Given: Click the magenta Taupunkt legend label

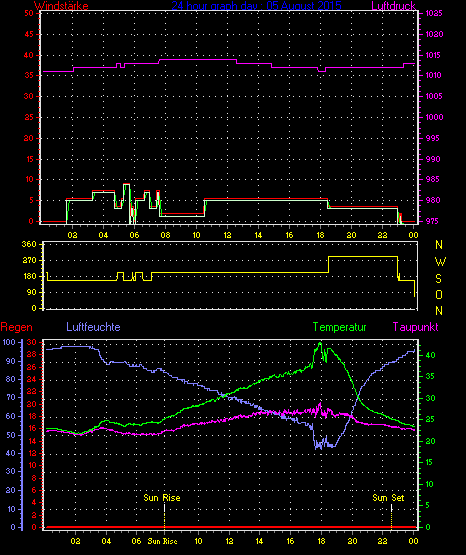Looking at the screenshot, I should pyautogui.click(x=415, y=327).
